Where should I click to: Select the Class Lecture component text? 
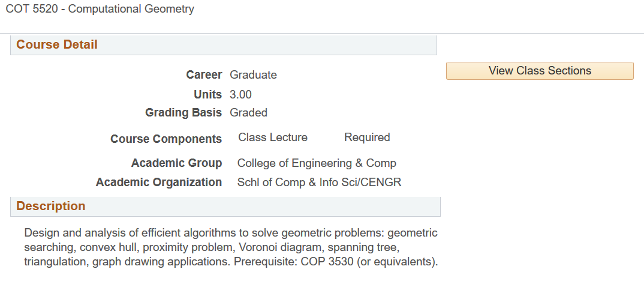(273, 137)
